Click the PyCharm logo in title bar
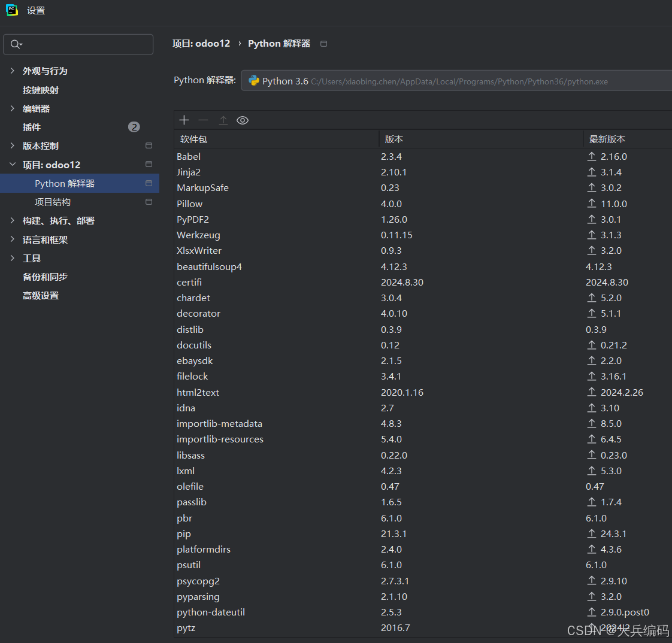 [x=12, y=10]
